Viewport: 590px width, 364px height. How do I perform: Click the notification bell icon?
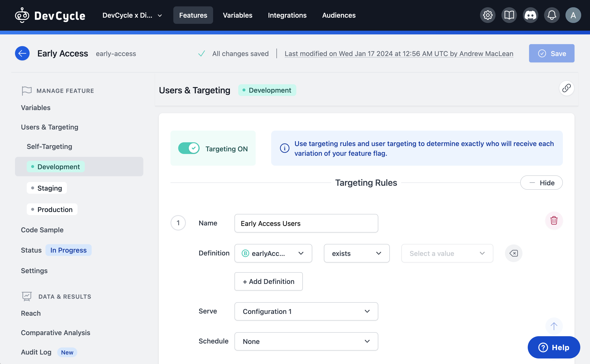551,15
